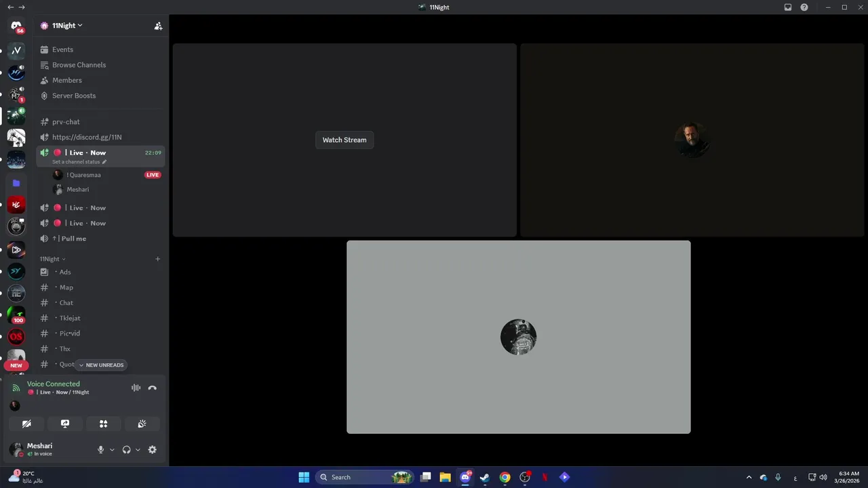Open Discord direct messages home icon

(x=16, y=26)
